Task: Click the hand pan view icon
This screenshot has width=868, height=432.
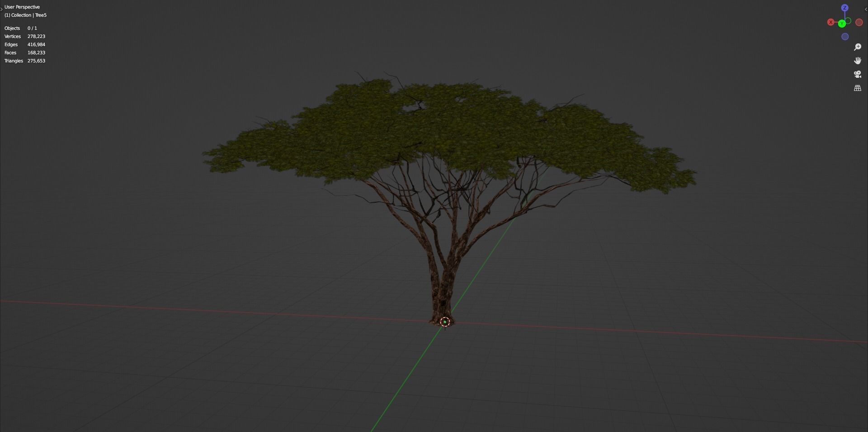Action: pos(858,61)
